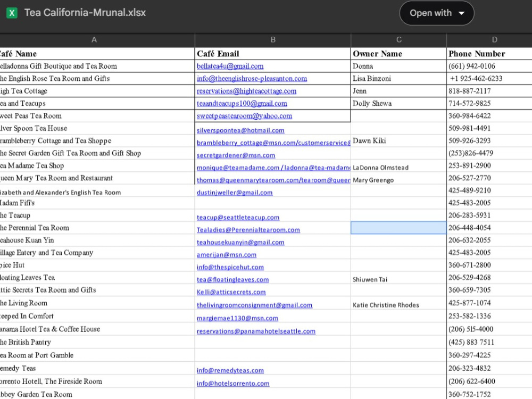Click the file name Tea California-Mrunal.xlsx
This screenshot has width=532, height=399.
(x=85, y=13)
